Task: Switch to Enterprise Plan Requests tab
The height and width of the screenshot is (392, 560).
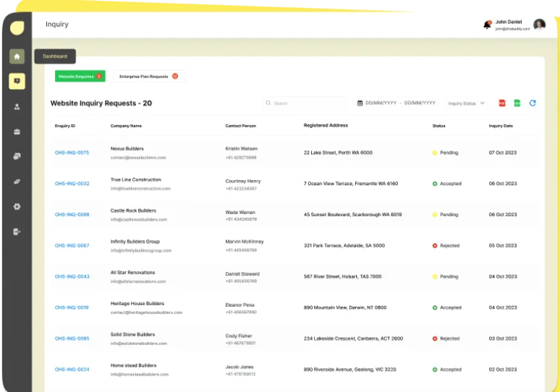Action: pyautogui.click(x=148, y=76)
